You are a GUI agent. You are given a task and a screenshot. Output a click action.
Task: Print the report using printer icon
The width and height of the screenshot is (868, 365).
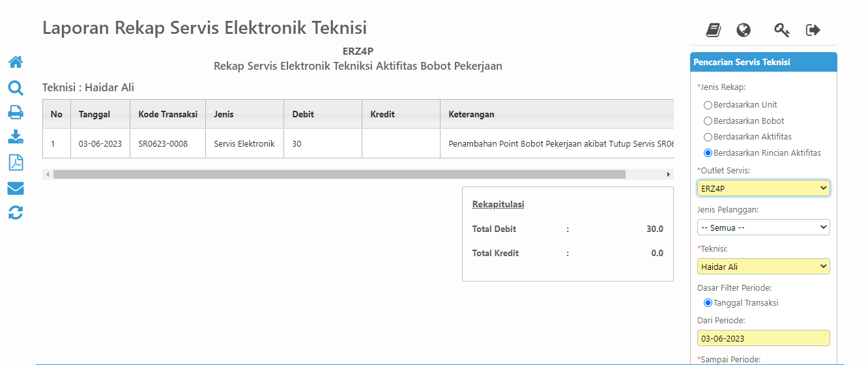tap(16, 112)
